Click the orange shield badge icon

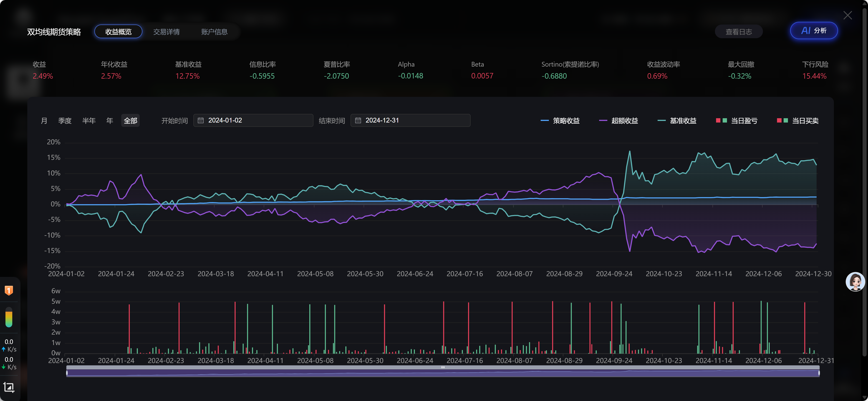click(9, 290)
